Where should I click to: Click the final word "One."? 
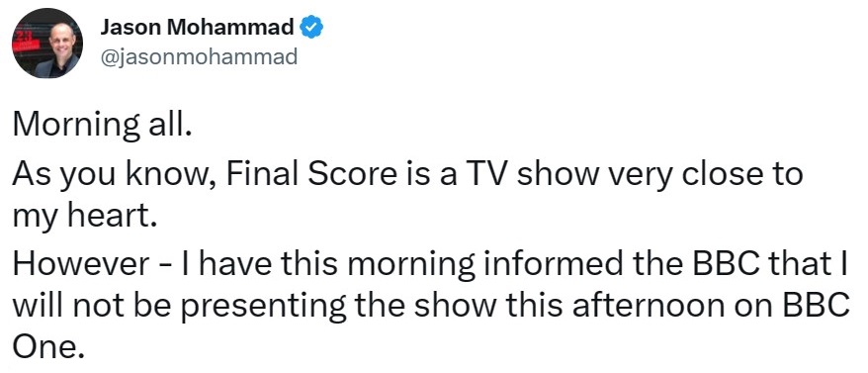[48, 348]
